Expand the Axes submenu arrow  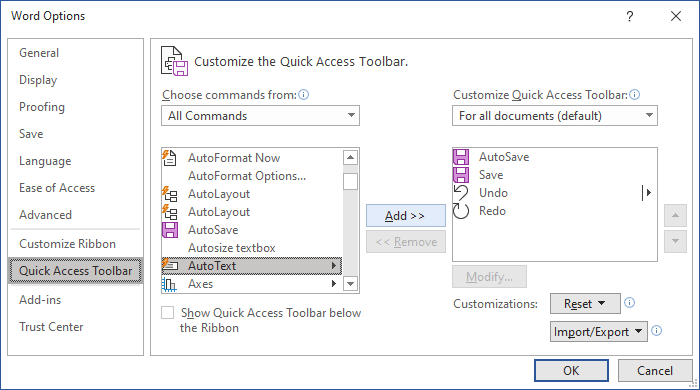[333, 284]
